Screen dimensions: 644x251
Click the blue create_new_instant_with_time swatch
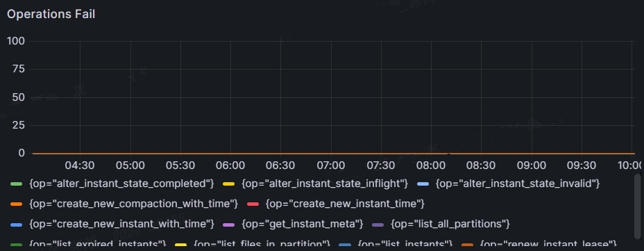pyautogui.click(x=16, y=225)
